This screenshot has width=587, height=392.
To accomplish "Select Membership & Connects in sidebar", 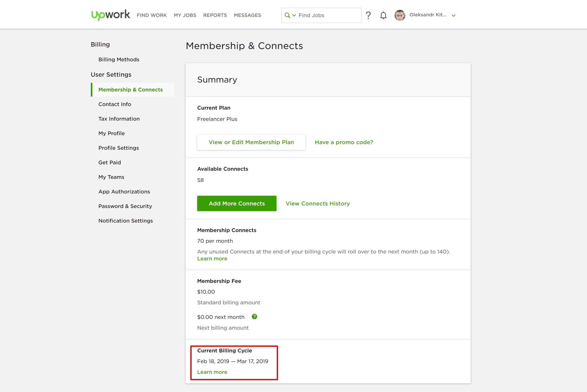I will [132, 90].
